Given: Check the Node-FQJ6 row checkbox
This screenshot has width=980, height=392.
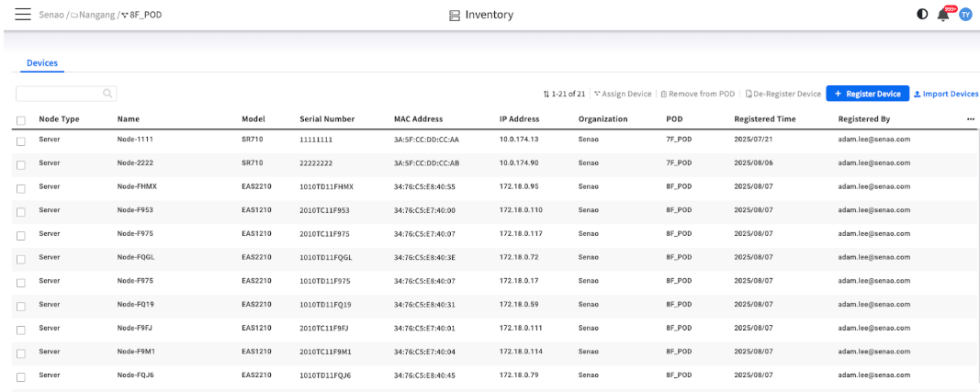Looking at the screenshot, I should [21, 377].
